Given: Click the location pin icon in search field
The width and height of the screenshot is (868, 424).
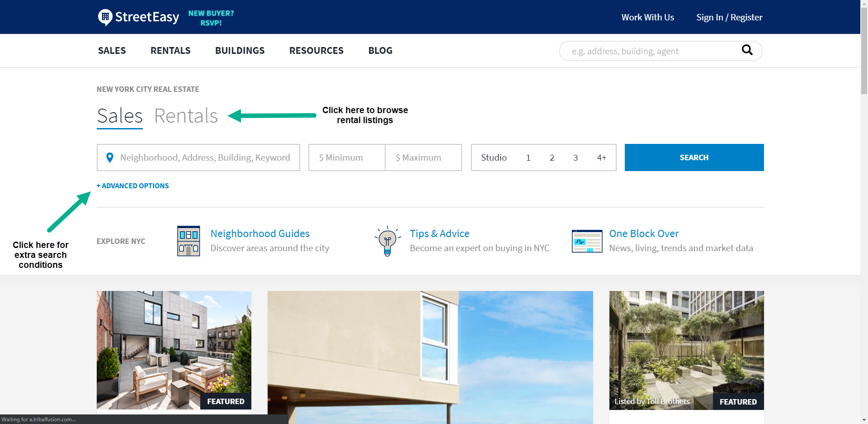Looking at the screenshot, I should click(109, 157).
